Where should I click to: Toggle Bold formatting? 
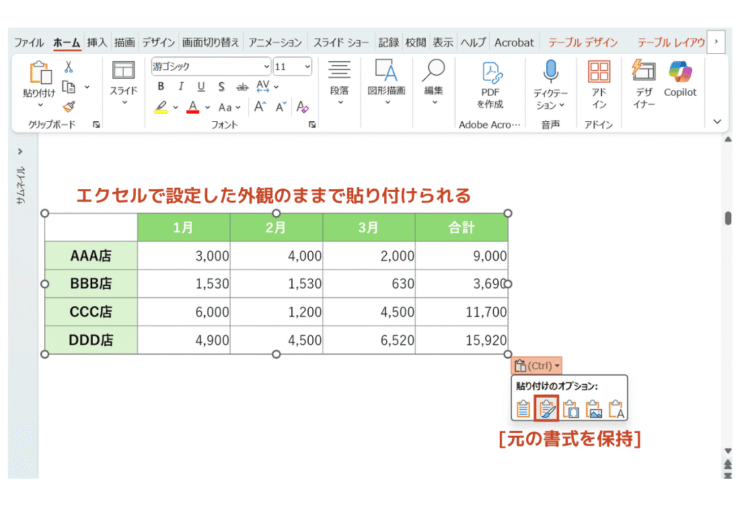[161, 86]
